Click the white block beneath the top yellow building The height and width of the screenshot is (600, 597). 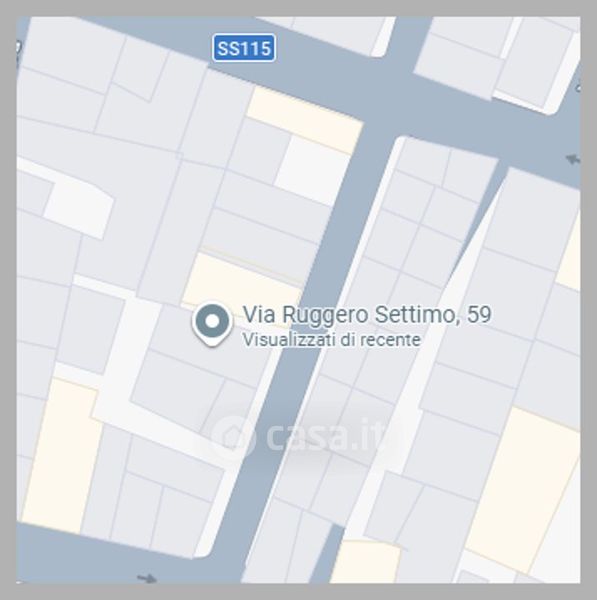pyautogui.click(x=312, y=171)
